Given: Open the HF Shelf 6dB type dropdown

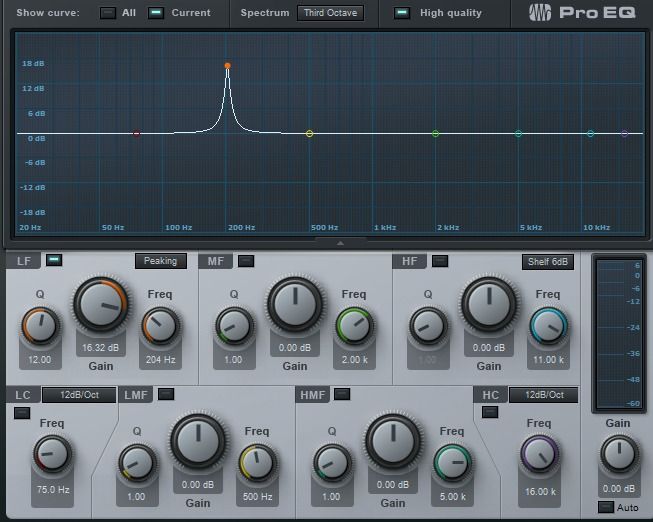Looking at the screenshot, I should (x=548, y=262).
